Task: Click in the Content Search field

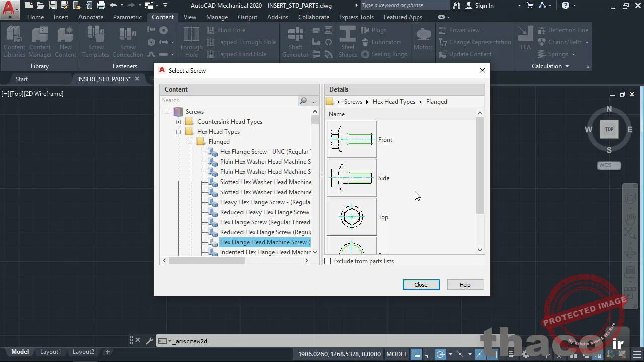Action: coord(229,101)
